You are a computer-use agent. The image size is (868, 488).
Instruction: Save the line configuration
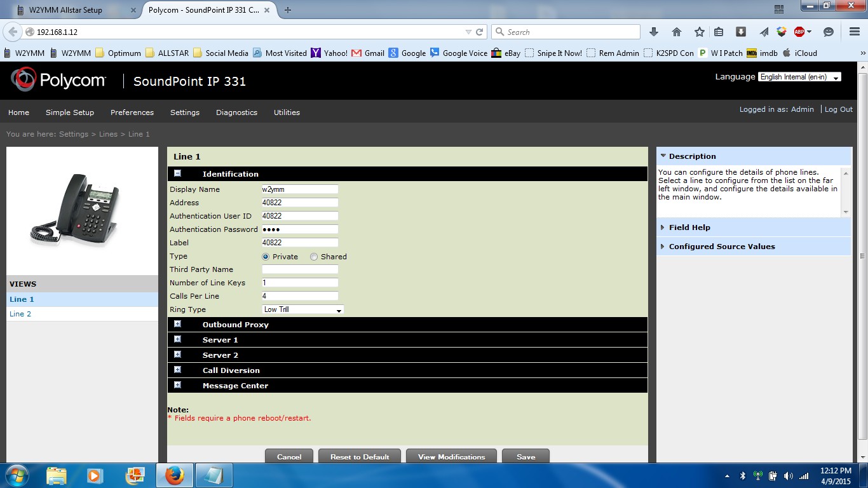[526, 456]
